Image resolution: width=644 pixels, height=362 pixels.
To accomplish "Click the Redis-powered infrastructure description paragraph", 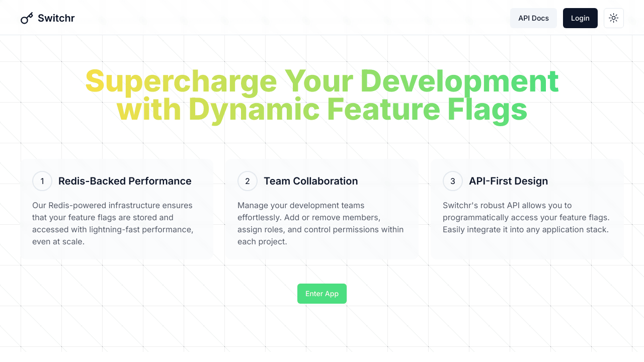I will coord(113,223).
